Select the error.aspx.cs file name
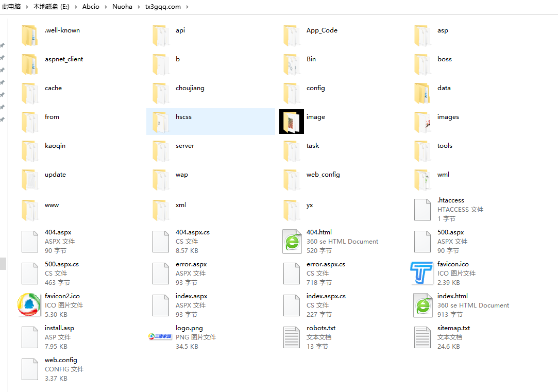This screenshot has width=558, height=392. pyautogui.click(x=326, y=264)
